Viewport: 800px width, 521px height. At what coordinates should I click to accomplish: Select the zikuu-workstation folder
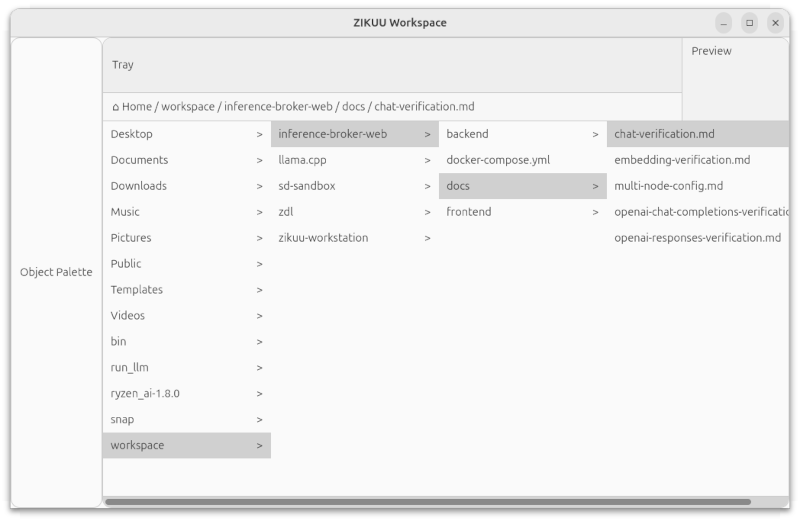pos(355,238)
